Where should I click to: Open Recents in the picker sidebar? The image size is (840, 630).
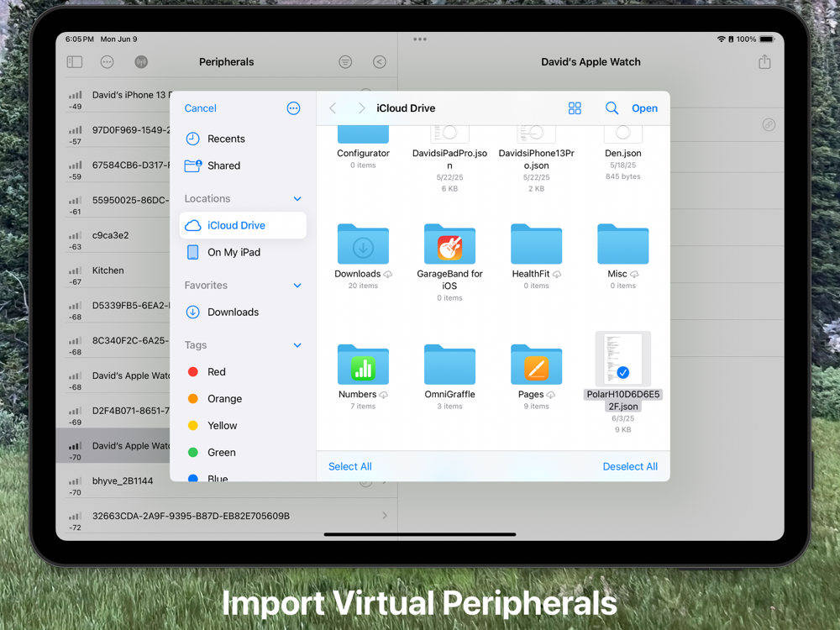pos(243,139)
